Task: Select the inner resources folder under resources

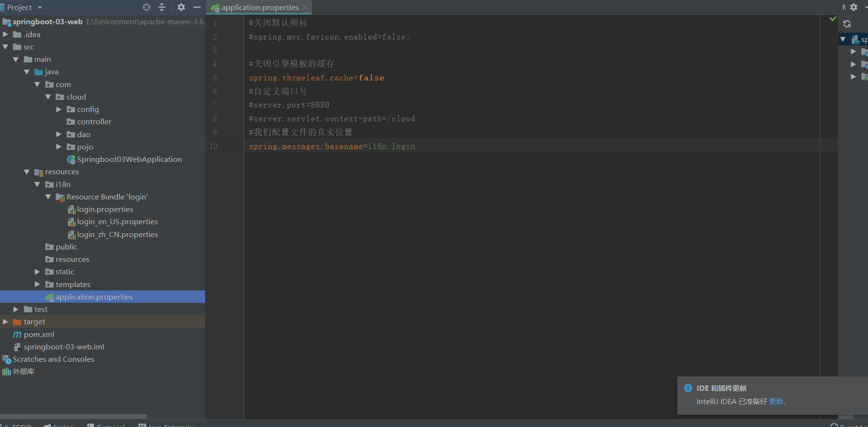Action: (72, 259)
